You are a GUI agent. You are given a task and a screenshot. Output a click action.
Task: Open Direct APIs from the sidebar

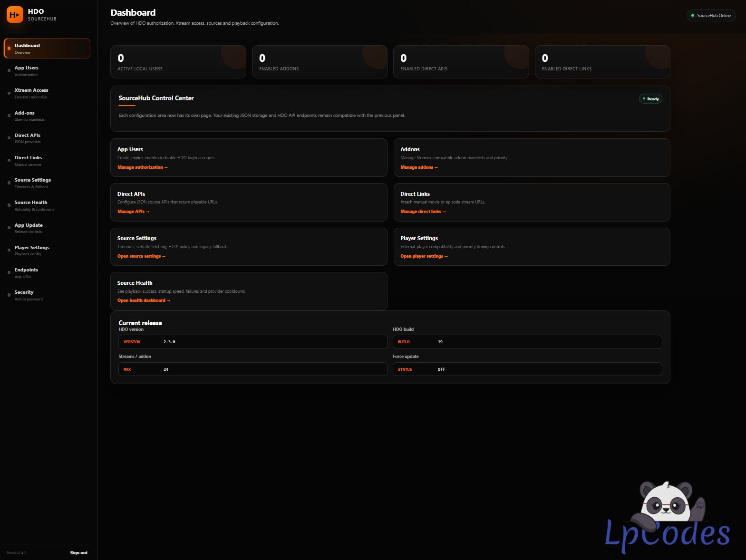point(47,138)
